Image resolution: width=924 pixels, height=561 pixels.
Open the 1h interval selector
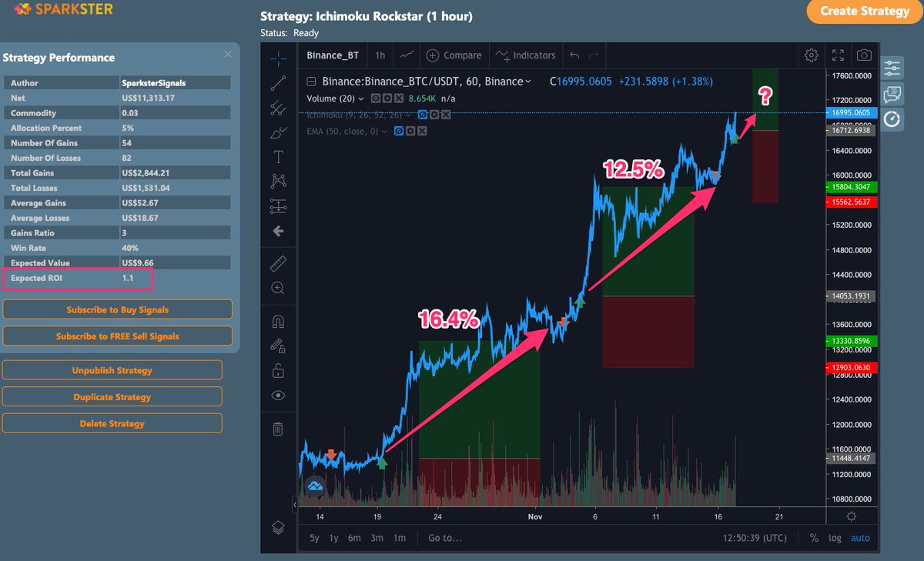point(380,55)
